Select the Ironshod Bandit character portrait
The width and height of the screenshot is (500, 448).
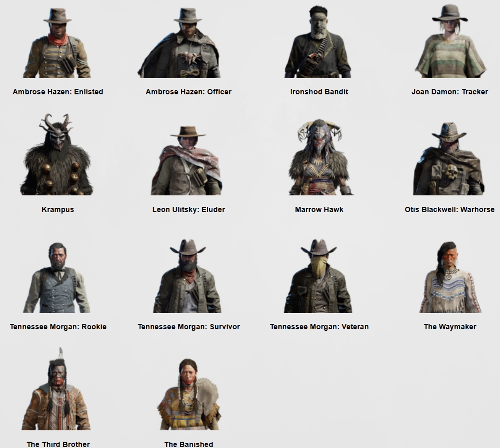click(x=319, y=42)
